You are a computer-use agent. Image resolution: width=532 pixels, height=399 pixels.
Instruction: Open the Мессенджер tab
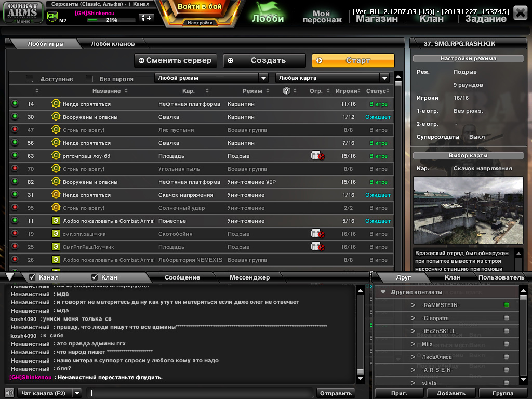click(x=249, y=277)
